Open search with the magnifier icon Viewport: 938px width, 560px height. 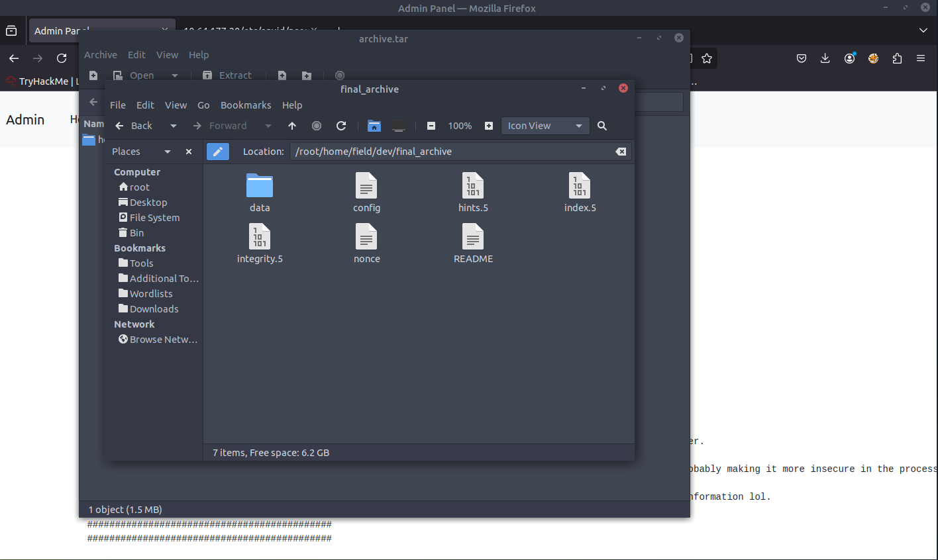click(x=602, y=126)
